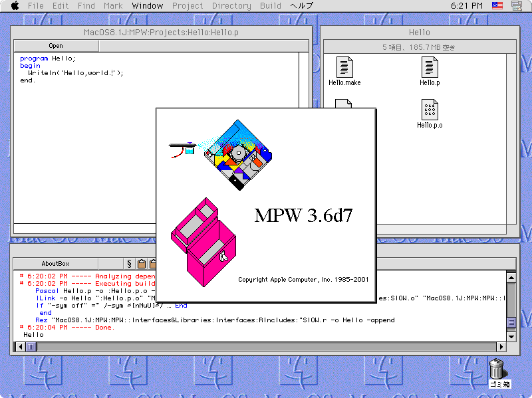Open the application switcher icon in menu bar
The image size is (532, 398).
point(517,6)
